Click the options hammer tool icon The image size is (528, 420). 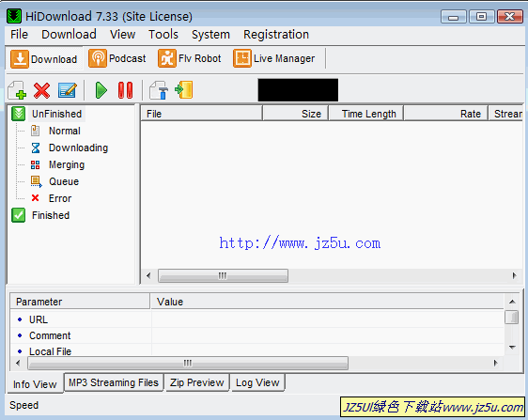(x=159, y=90)
